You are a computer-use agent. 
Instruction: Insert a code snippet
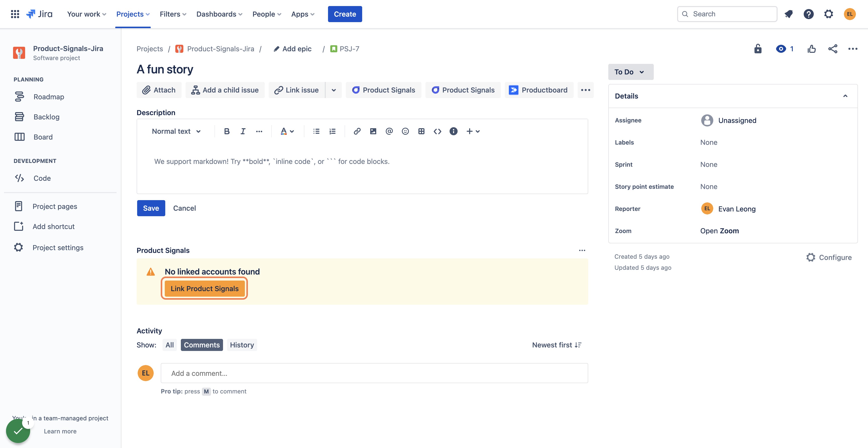[437, 131]
